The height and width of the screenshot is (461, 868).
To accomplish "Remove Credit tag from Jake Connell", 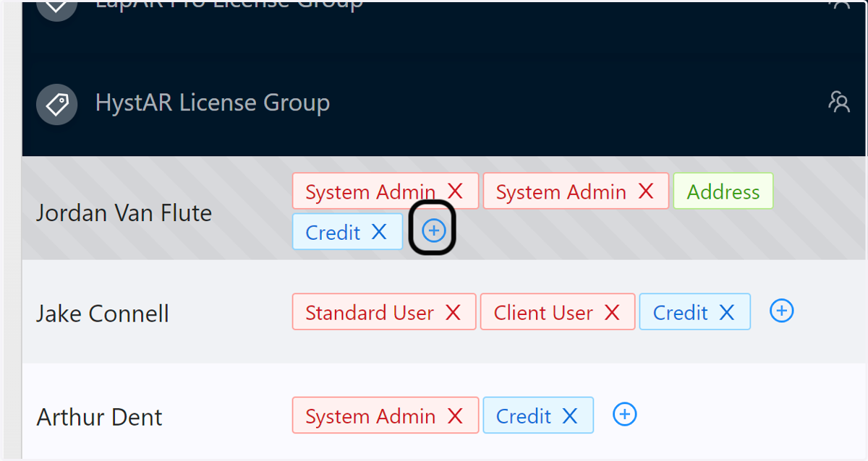I will coord(727,312).
